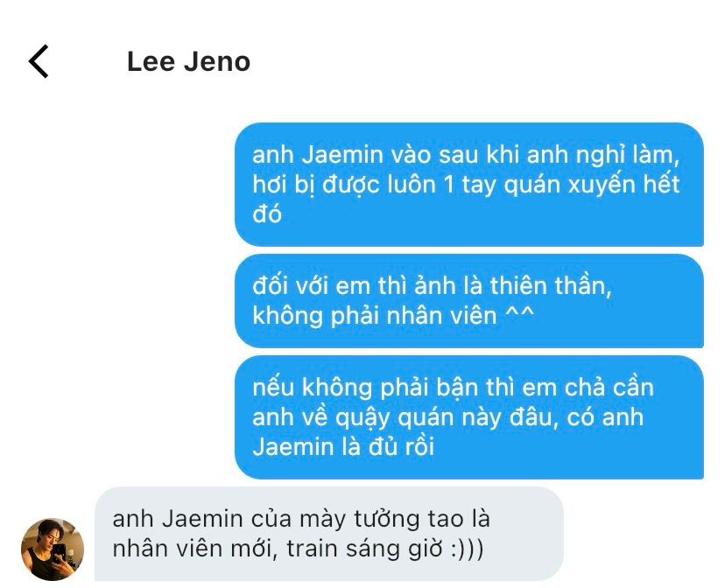Go back using the left arrow icon
725x588 pixels.
pos(39,61)
